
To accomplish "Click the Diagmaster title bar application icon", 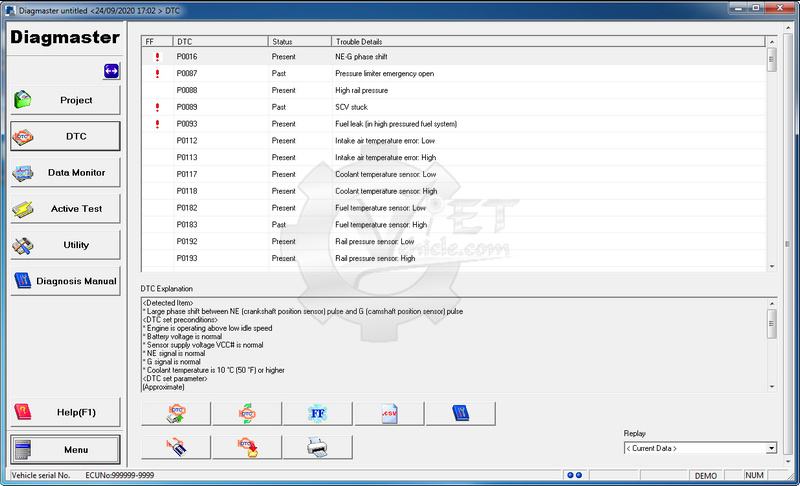I will click(x=10, y=10).
